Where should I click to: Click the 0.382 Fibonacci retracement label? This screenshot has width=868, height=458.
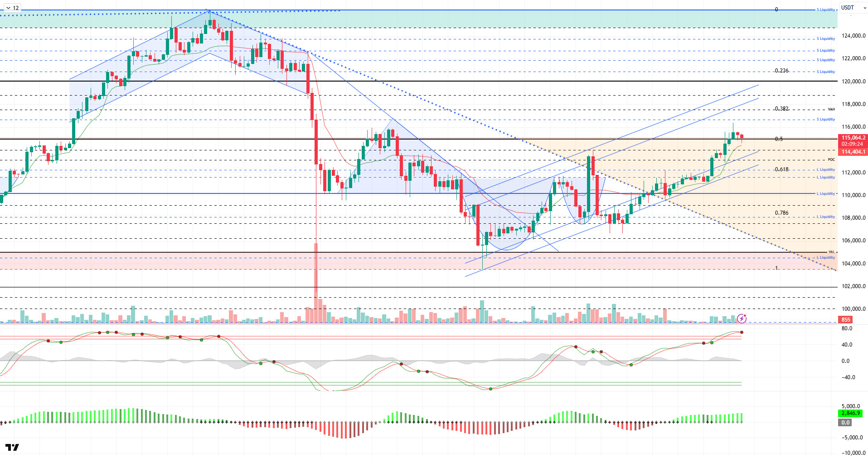[x=781, y=109]
